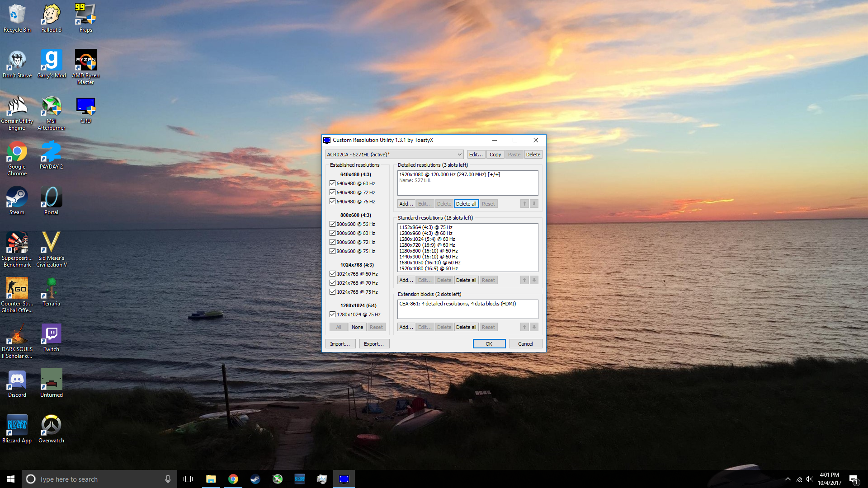Viewport: 868px width, 488px height.
Task: Open the Corsair Utility Engine icon
Action: click(x=17, y=107)
